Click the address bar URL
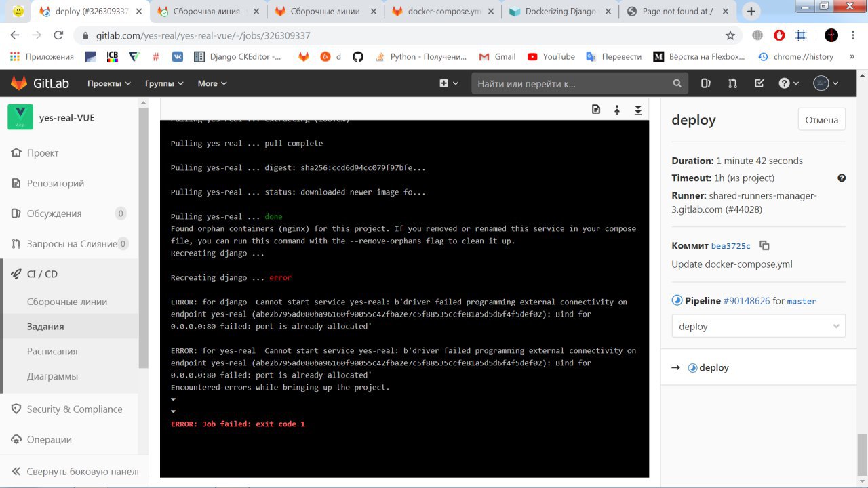The width and height of the screenshot is (868, 488). [203, 35]
